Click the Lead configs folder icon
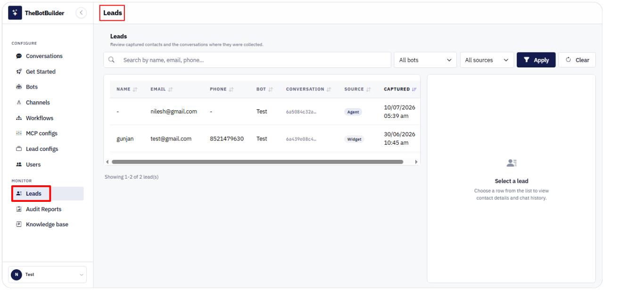 [19, 149]
